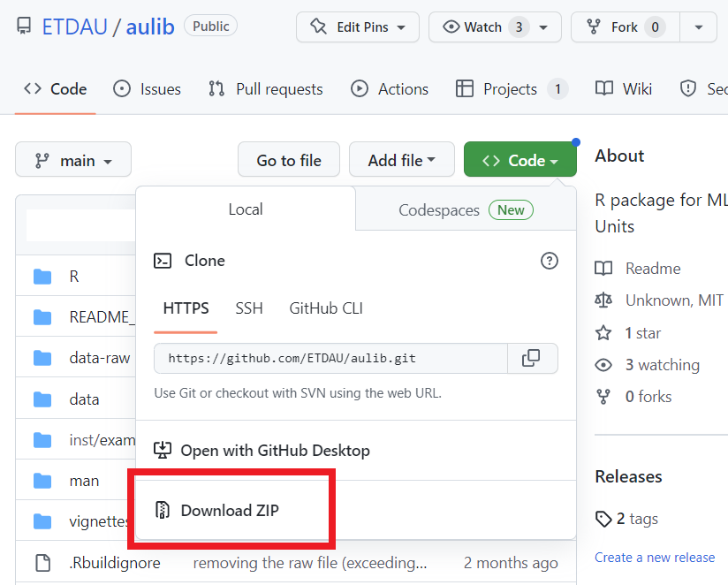Open the Readme link in About
This screenshot has width=728, height=585.
click(x=653, y=269)
